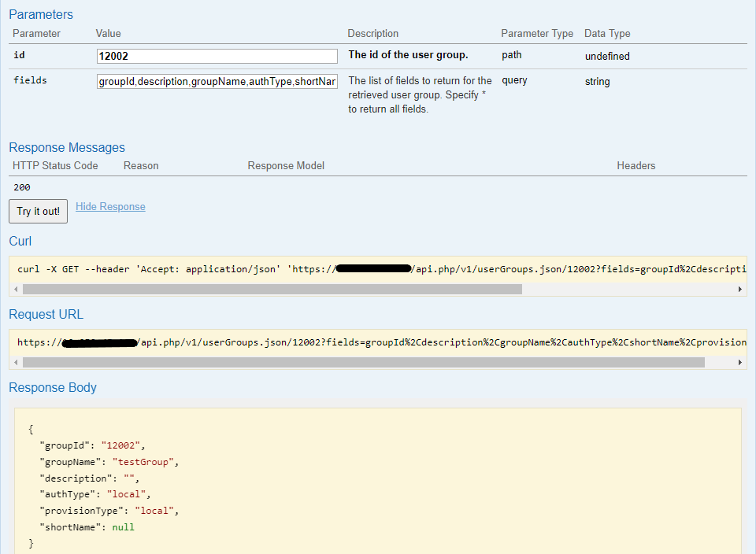
Task: Click the Response Messages heading
Action: coord(67,147)
